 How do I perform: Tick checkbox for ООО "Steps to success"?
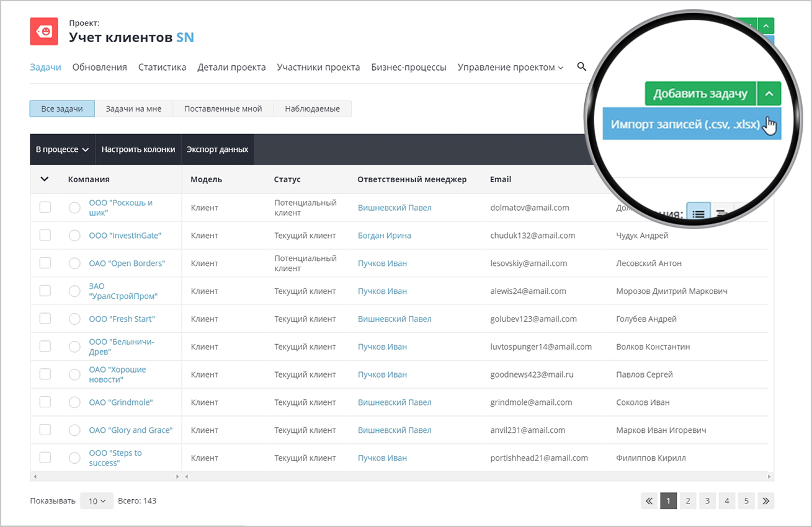tap(45, 458)
